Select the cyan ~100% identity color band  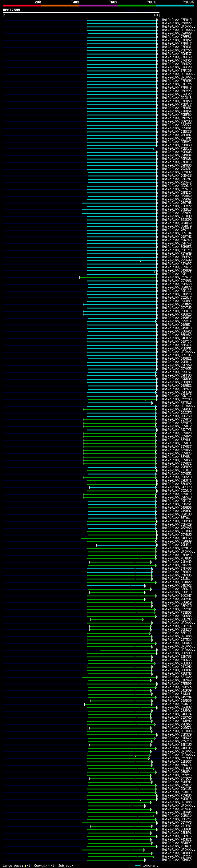pyautogui.click(x=175, y=6)
